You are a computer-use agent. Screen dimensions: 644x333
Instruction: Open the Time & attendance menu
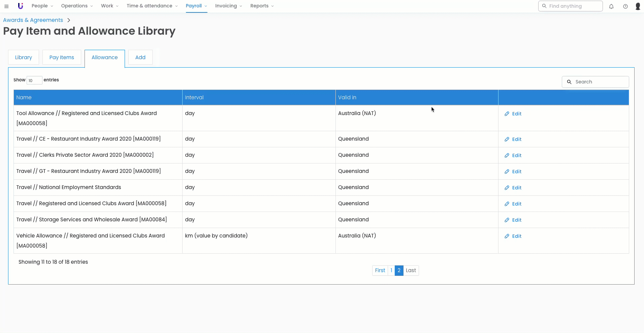[x=152, y=6]
